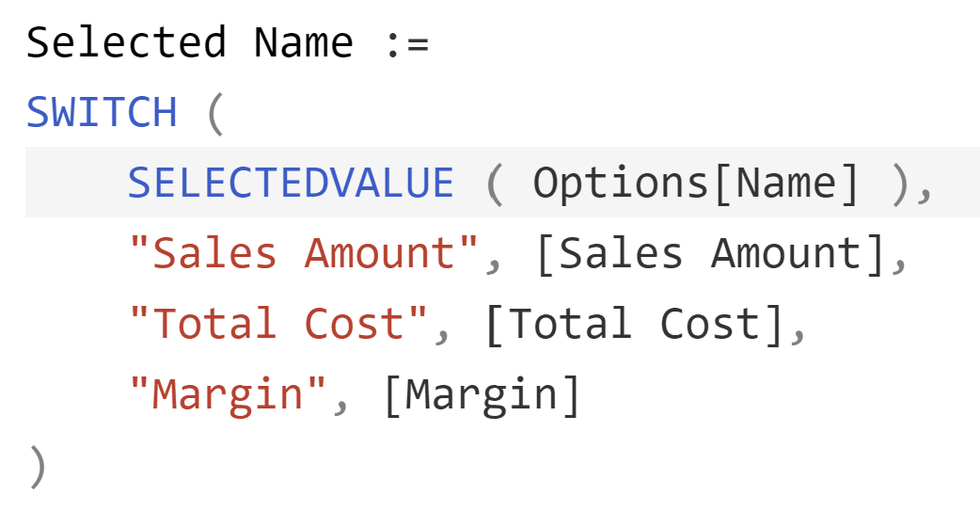Click the SWITCH function keyword
Image resolution: width=980 pixels, height=512 pixels.
click(x=102, y=113)
